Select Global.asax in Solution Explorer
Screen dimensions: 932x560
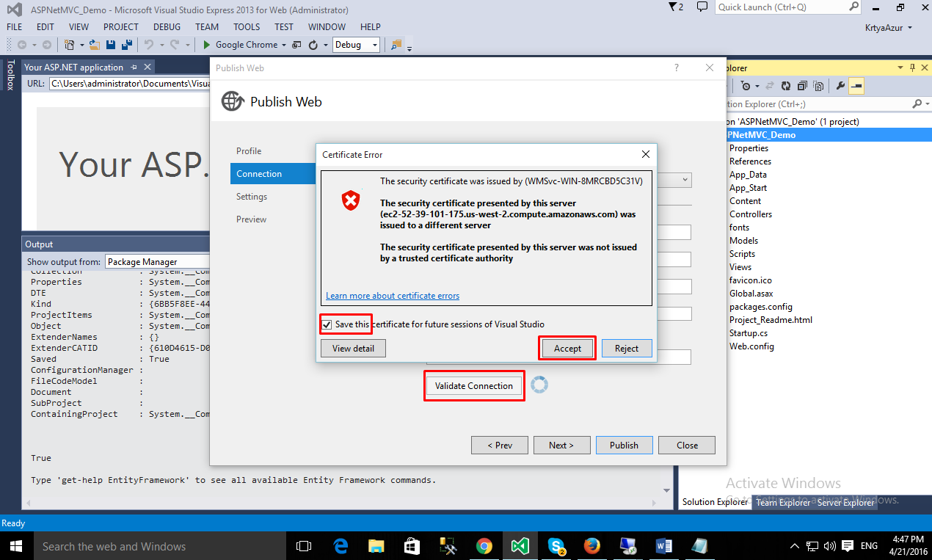pos(752,294)
